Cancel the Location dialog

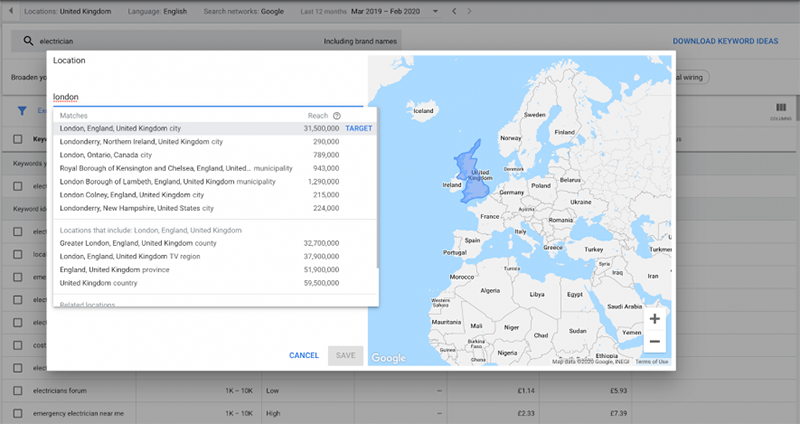click(304, 356)
